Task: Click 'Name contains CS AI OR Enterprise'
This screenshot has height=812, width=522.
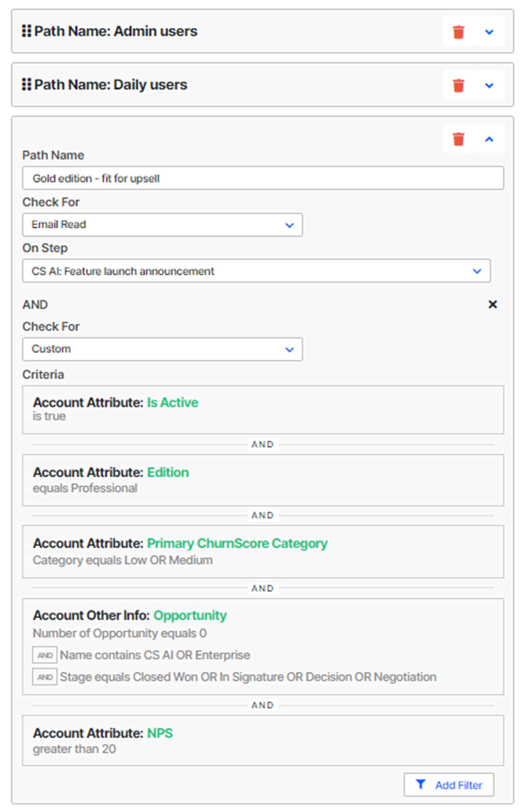Action: point(155,655)
